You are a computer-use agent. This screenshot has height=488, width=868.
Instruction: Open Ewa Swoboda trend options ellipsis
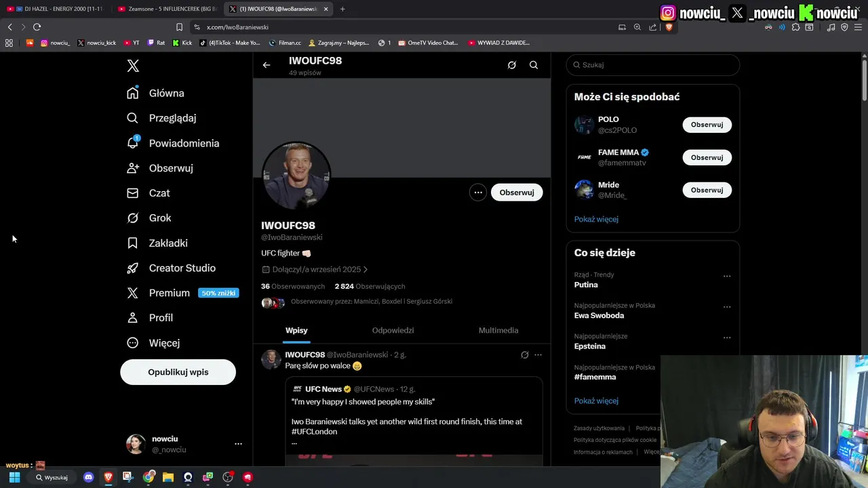tap(727, 306)
